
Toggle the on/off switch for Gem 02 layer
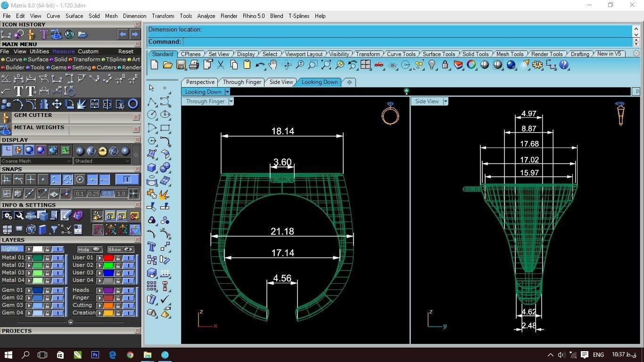point(58,298)
